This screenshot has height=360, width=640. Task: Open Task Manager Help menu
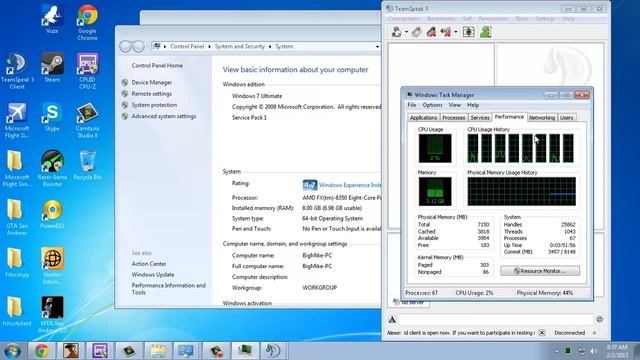[x=473, y=105]
